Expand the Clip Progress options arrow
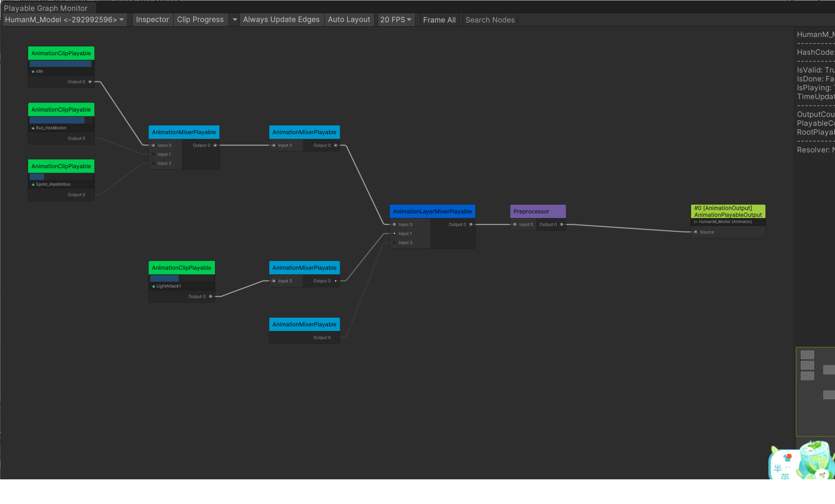 point(235,20)
